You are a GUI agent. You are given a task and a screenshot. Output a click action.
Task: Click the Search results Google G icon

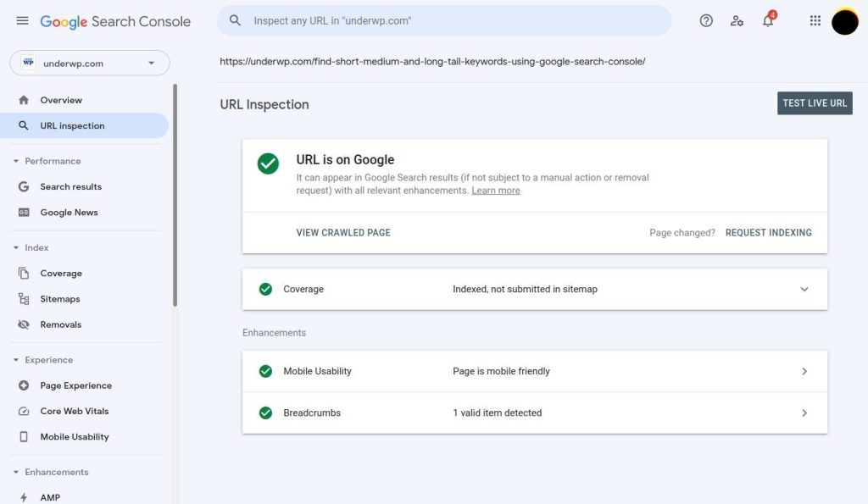(23, 186)
